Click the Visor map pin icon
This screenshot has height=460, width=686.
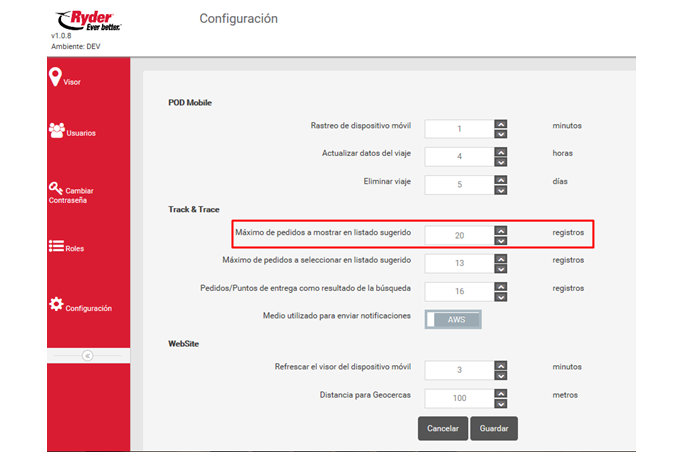tap(55, 77)
